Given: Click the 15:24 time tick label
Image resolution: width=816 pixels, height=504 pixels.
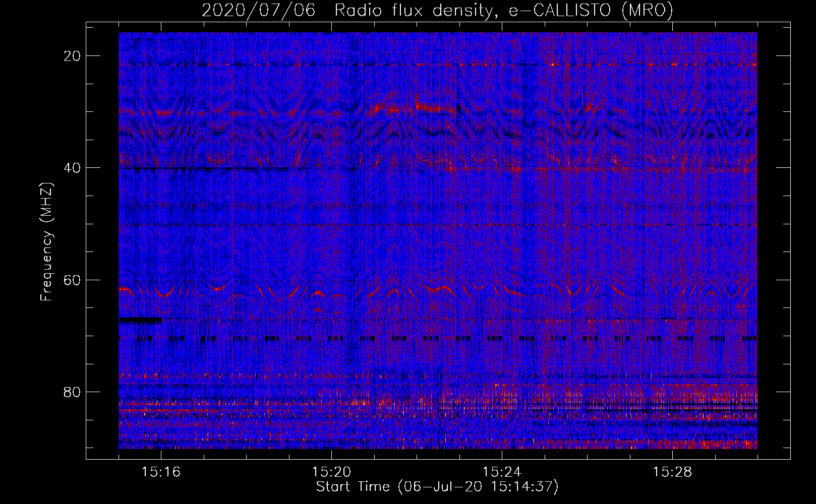Looking at the screenshot, I should (x=502, y=472).
